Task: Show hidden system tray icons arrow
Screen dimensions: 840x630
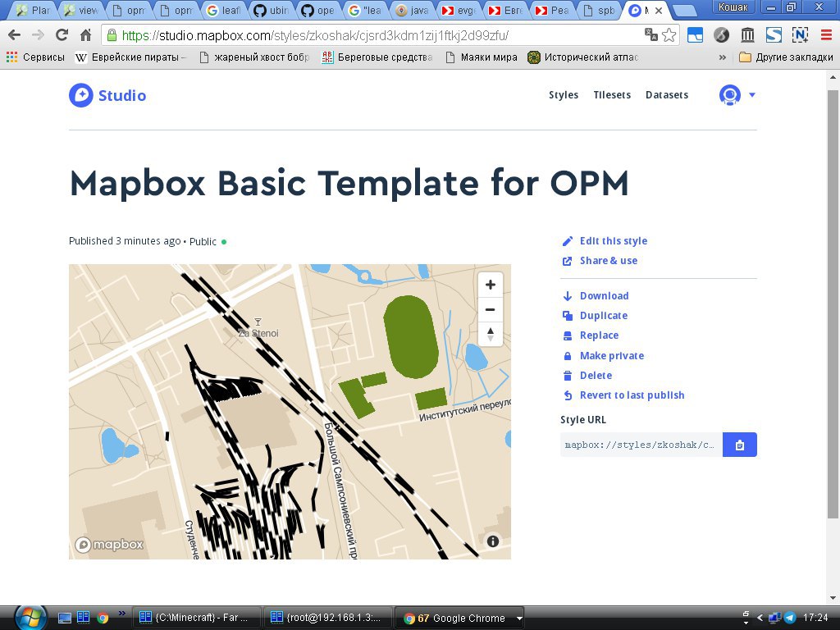Action: pos(759,618)
